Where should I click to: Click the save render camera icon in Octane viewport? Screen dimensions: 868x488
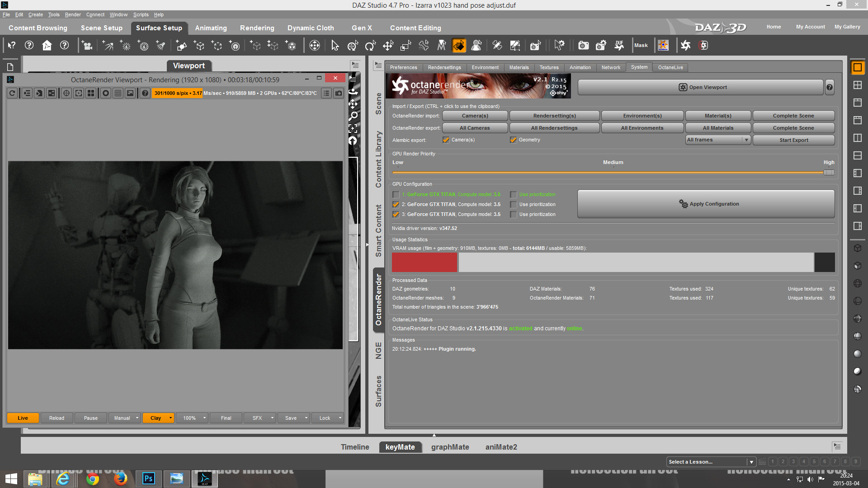(x=339, y=93)
